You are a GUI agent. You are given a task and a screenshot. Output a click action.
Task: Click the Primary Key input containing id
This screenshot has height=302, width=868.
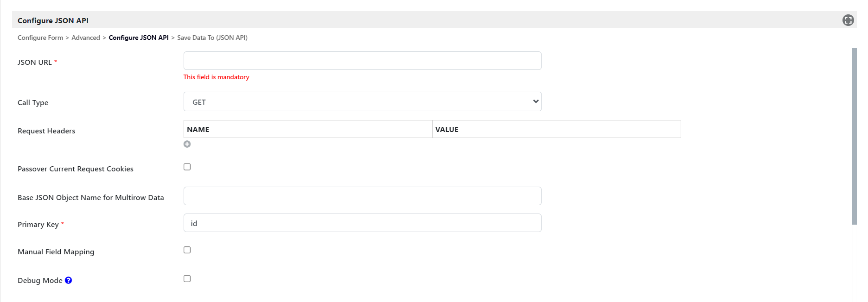point(362,223)
